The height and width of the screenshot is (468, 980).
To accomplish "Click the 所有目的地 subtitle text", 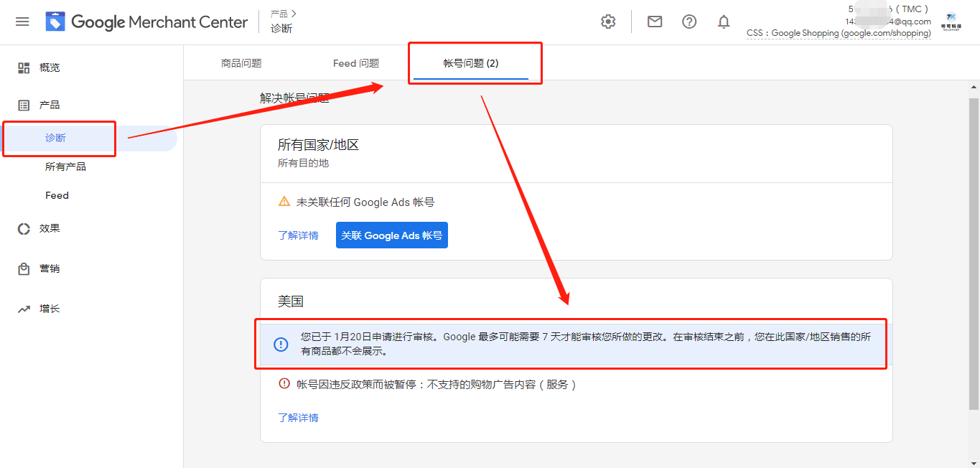I will coord(303,164).
